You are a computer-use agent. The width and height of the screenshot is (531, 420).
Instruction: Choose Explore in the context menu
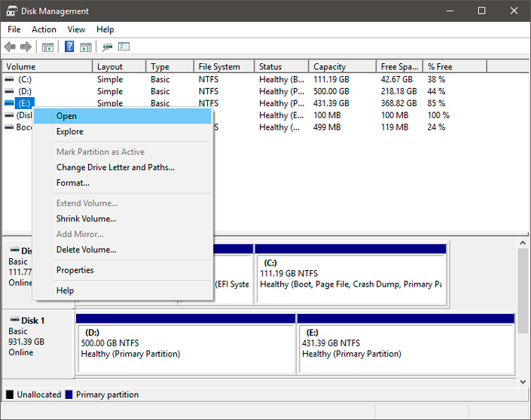[123, 132]
